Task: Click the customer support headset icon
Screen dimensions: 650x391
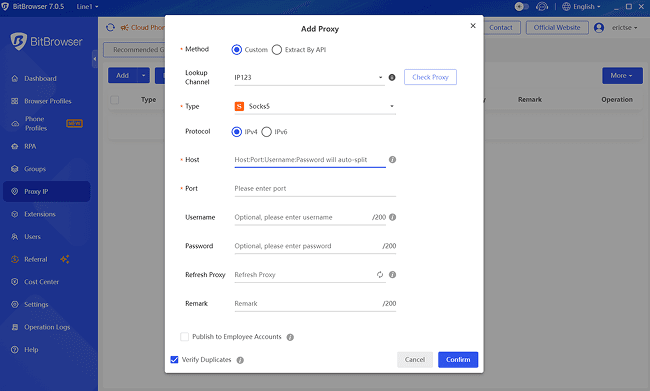Action: coord(542,7)
